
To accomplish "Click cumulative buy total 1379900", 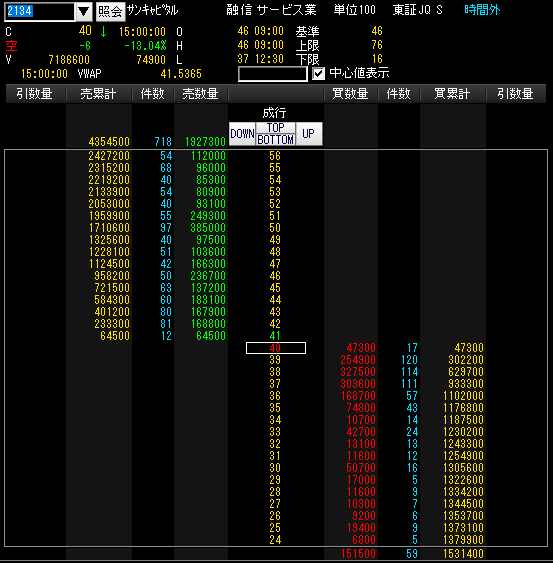I will click(x=463, y=540).
